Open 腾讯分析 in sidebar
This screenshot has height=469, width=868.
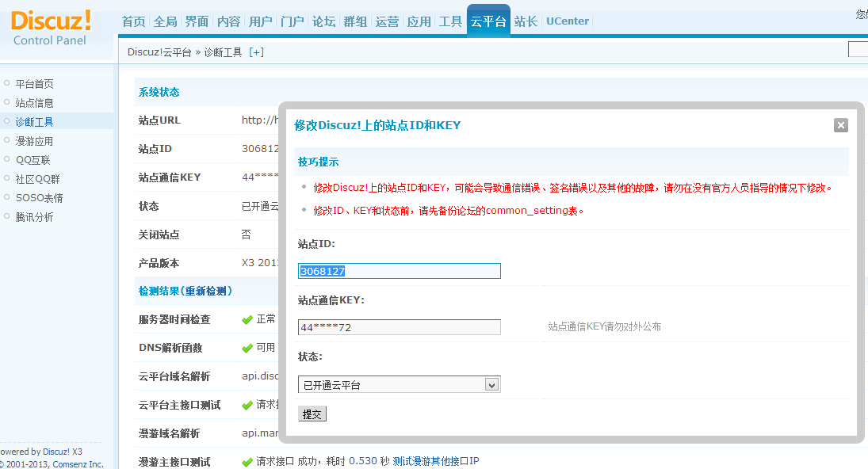point(34,217)
